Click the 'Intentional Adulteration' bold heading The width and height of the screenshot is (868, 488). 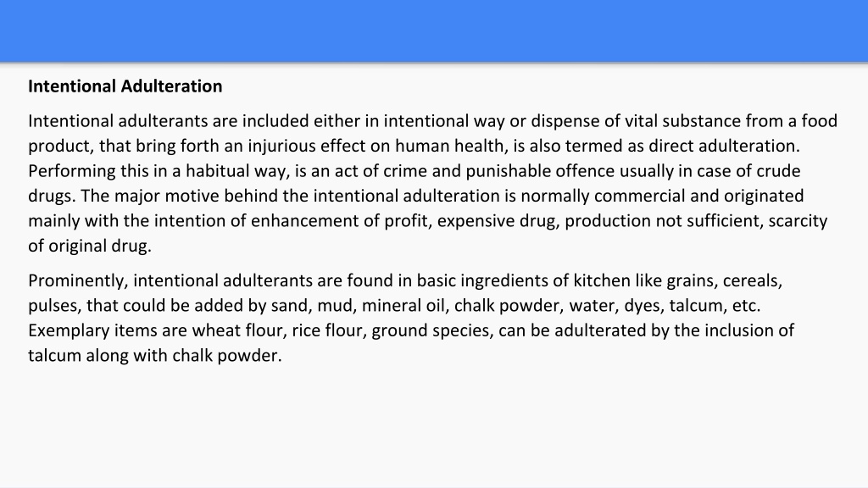pyautogui.click(x=125, y=86)
